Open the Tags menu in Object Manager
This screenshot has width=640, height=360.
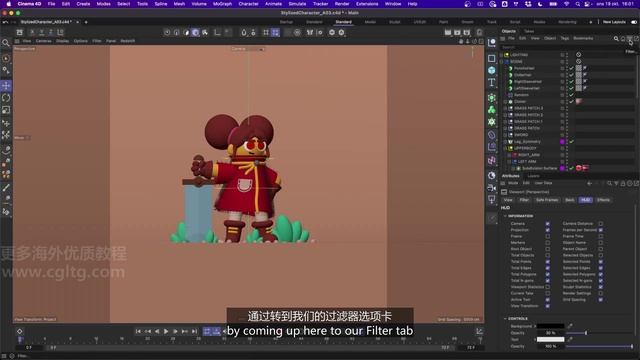[x=564, y=38]
